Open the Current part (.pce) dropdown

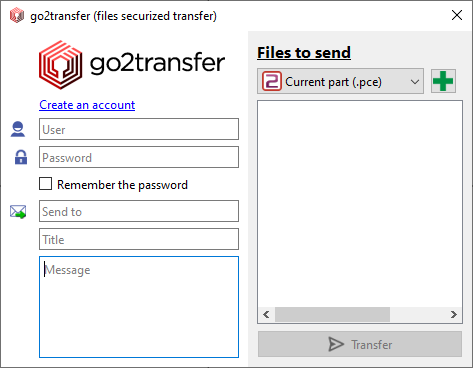[x=340, y=81]
